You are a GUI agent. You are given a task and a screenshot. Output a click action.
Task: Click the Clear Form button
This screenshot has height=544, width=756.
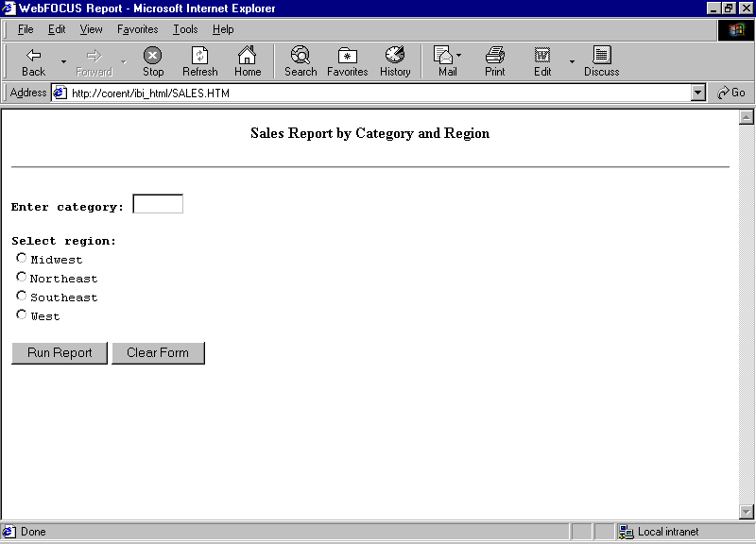tap(158, 353)
